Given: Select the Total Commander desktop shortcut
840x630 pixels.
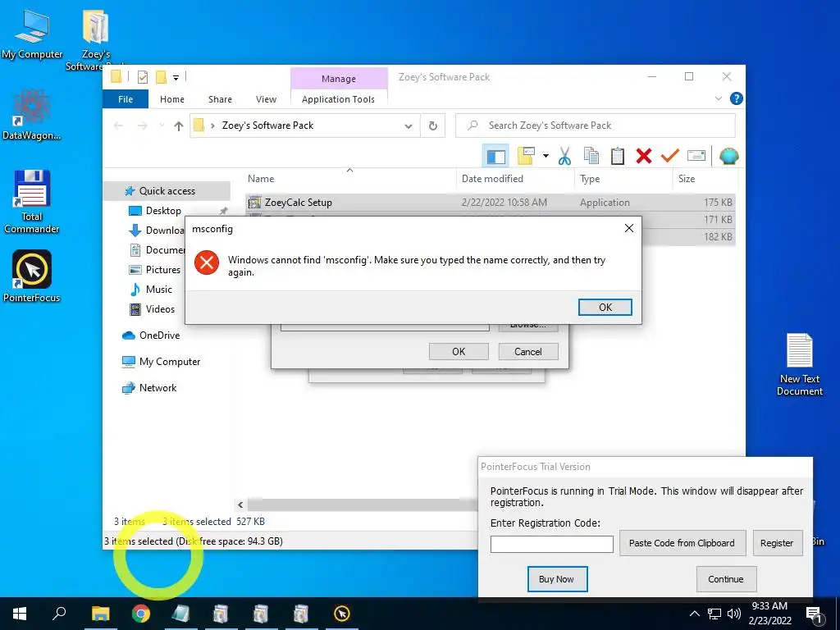Looking at the screenshot, I should [32, 202].
